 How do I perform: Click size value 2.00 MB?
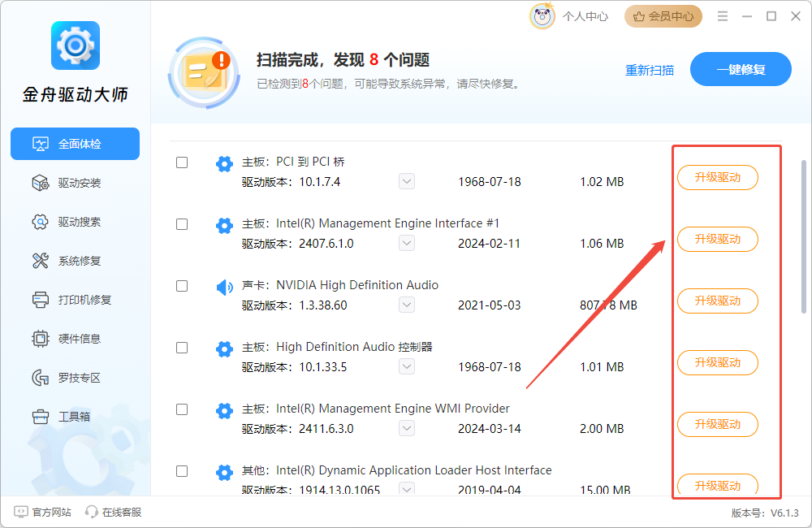[602, 429]
